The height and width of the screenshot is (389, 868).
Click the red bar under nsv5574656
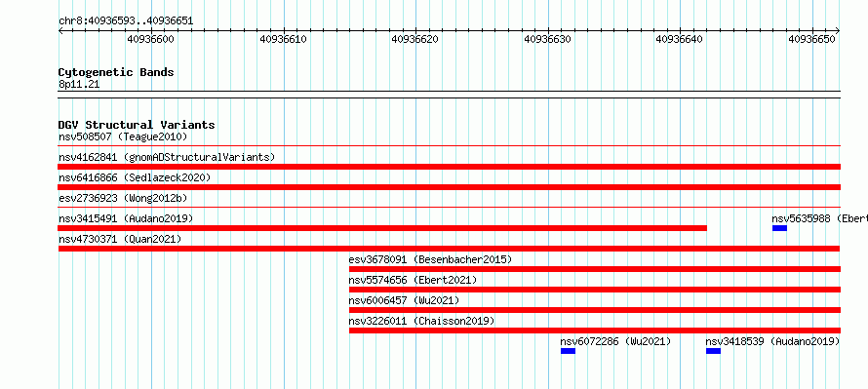click(595, 290)
